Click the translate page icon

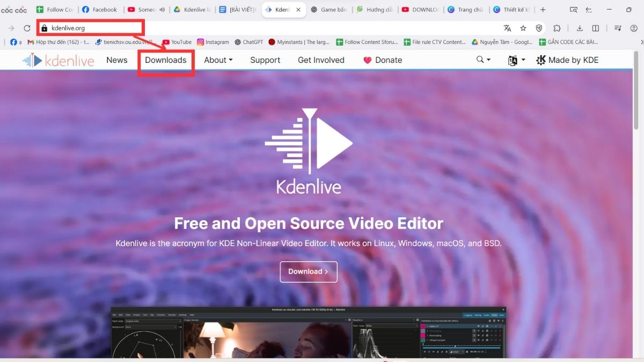[507, 28]
